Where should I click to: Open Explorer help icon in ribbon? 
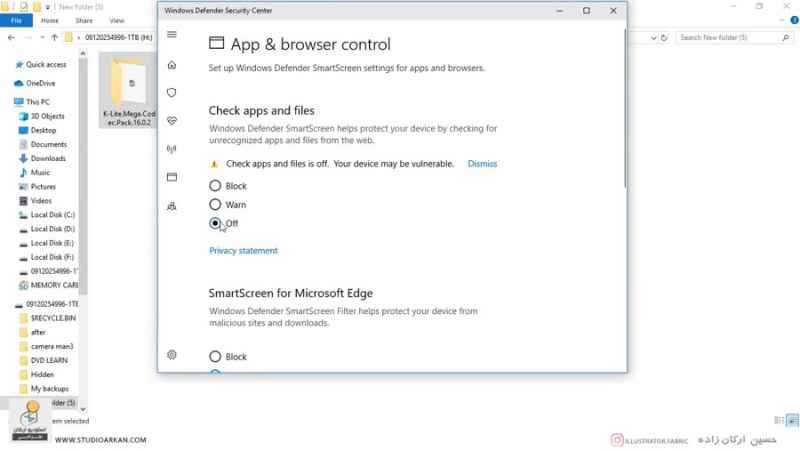(x=794, y=20)
